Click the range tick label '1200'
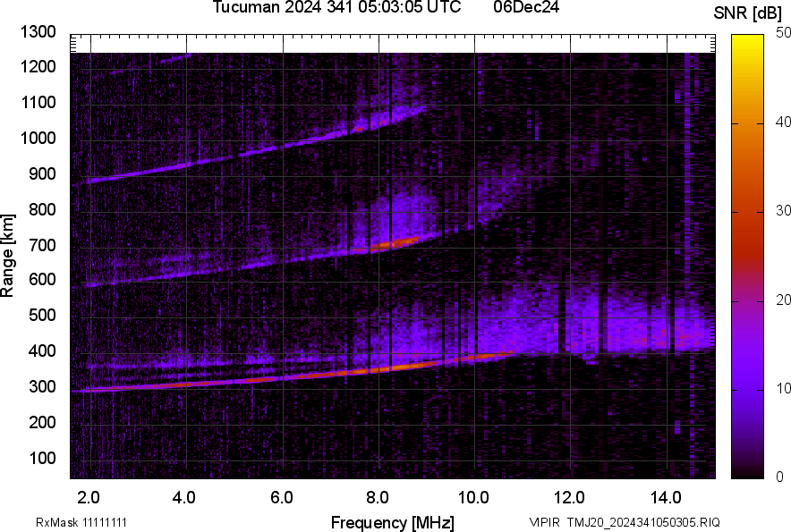 [x=38, y=66]
